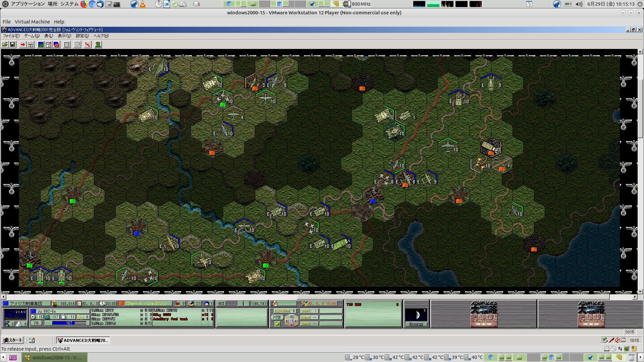The image size is (644, 362).
Task: Click the ALL units toolbar icon
Action: tap(77, 45)
